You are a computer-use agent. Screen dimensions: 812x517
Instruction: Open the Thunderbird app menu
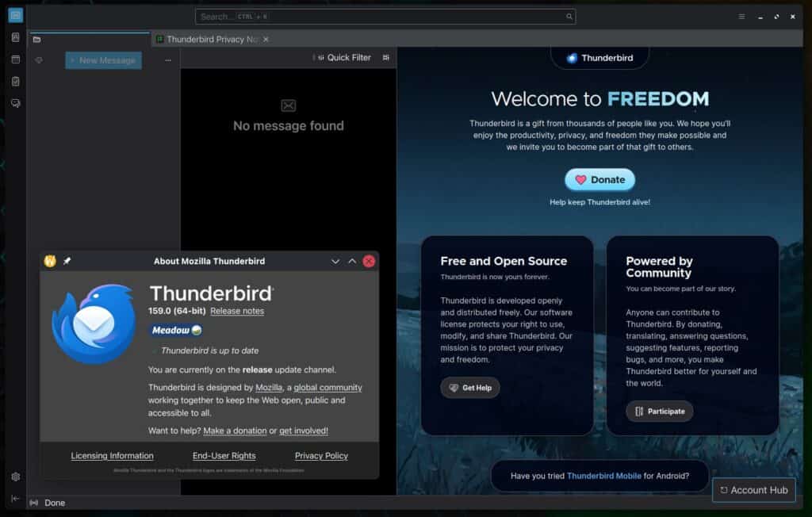tap(741, 17)
